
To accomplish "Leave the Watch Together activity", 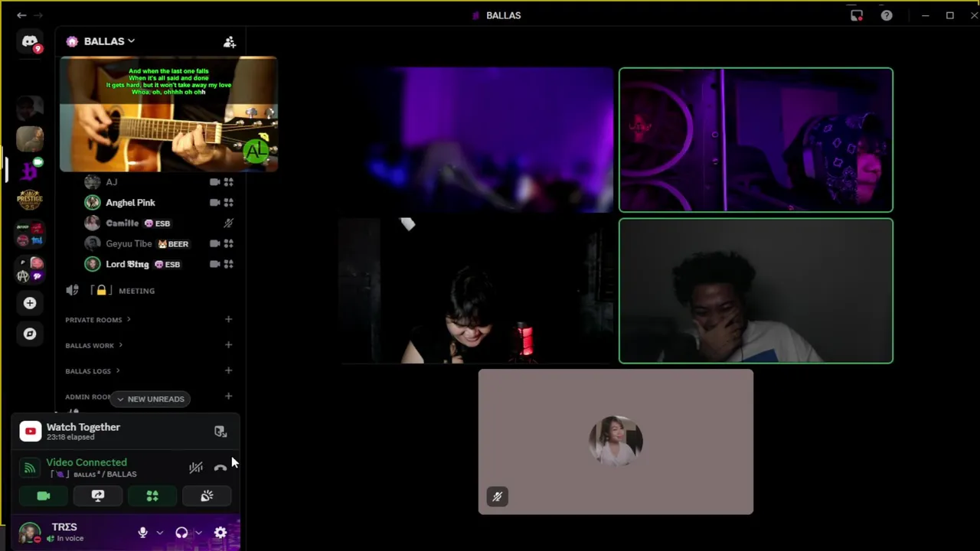I will point(220,432).
